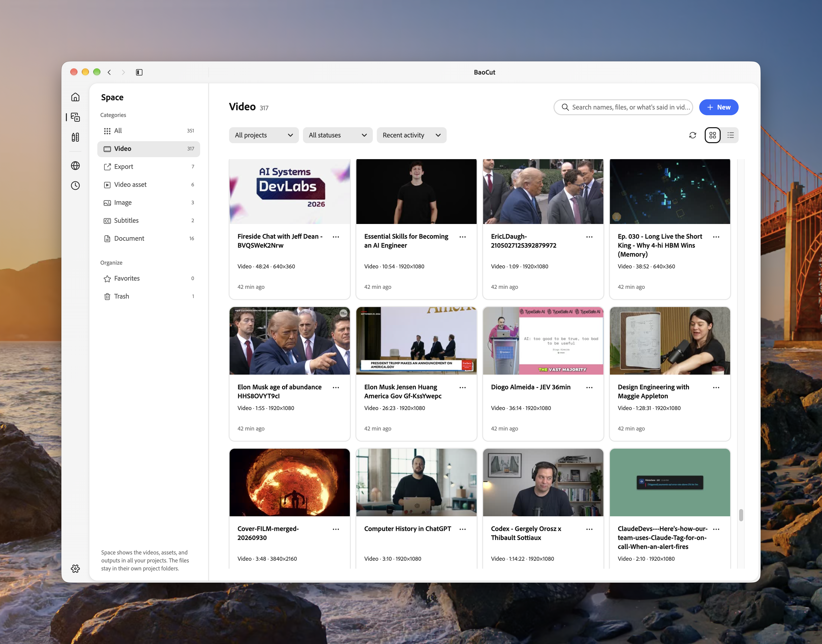Open the Recent activity sort dropdown
The width and height of the screenshot is (822, 644).
pos(411,135)
